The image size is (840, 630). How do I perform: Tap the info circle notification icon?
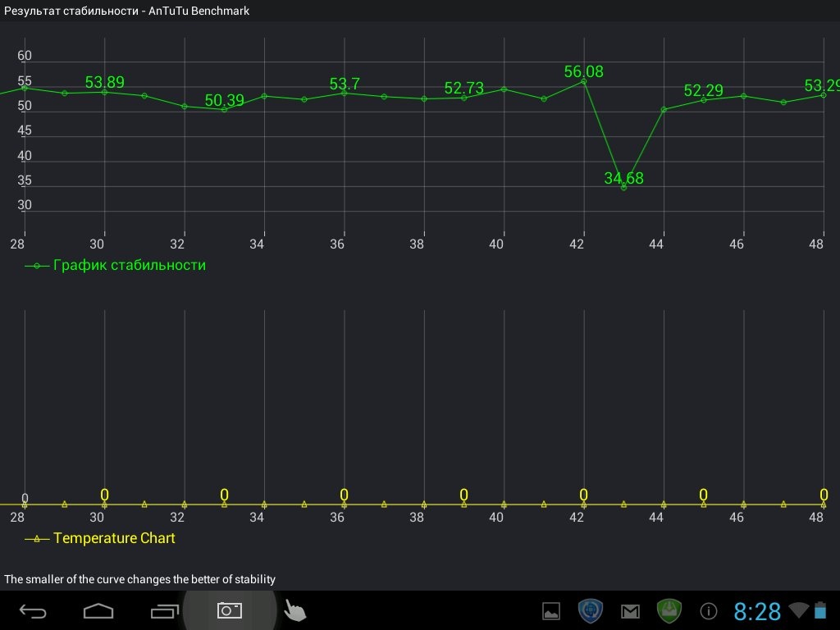pos(709,611)
